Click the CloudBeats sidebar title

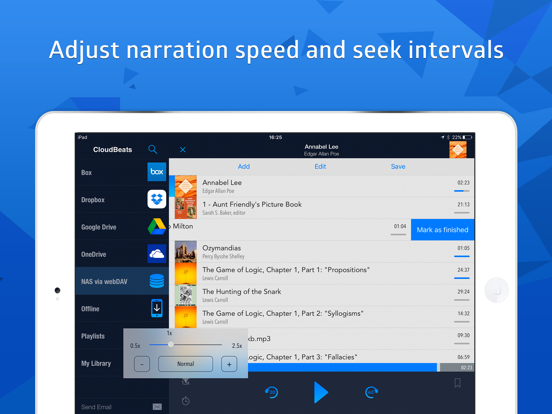pyautogui.click(x=112, y=150)
